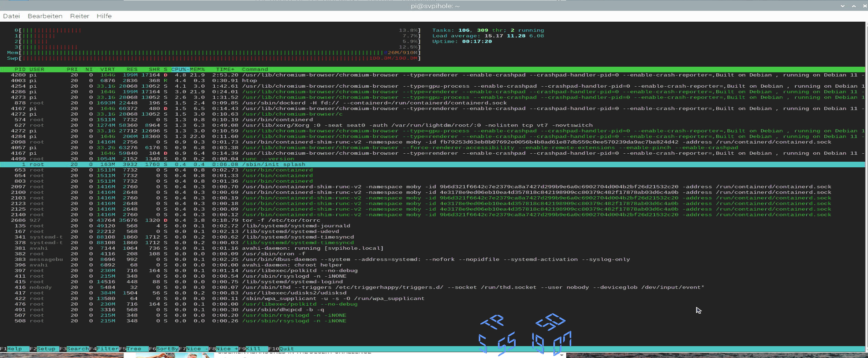Sort by MEM% column header
The height and width of the screenshot is (358, 868).
click(197, 69)
